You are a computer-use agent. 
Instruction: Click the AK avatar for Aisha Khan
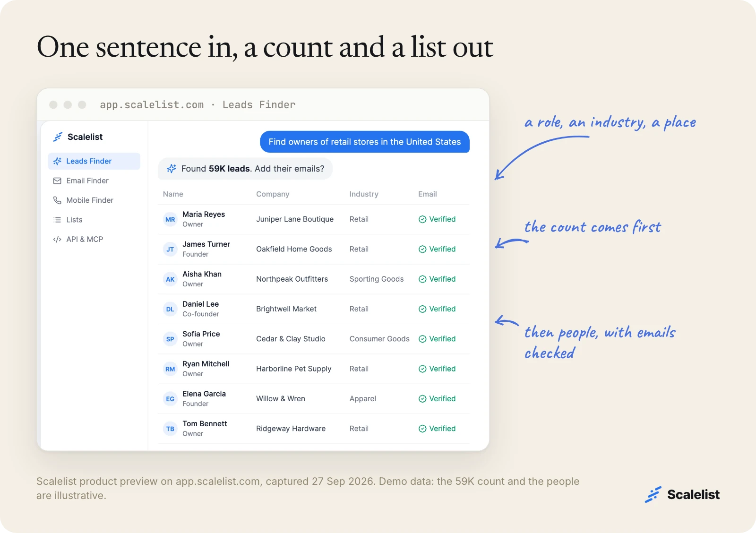[170, 279]
